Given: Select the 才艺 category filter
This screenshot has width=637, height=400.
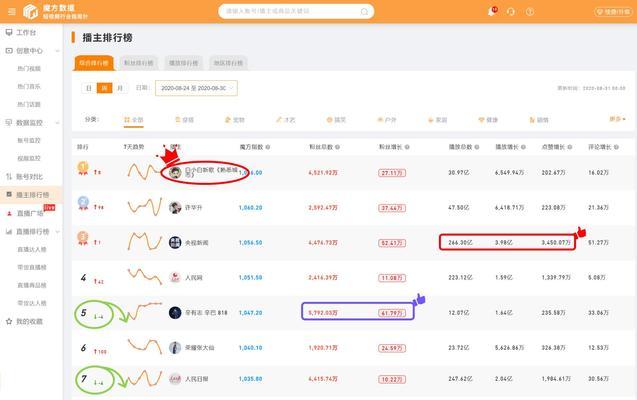Looking at the screenshot, I should click(286, 120).
